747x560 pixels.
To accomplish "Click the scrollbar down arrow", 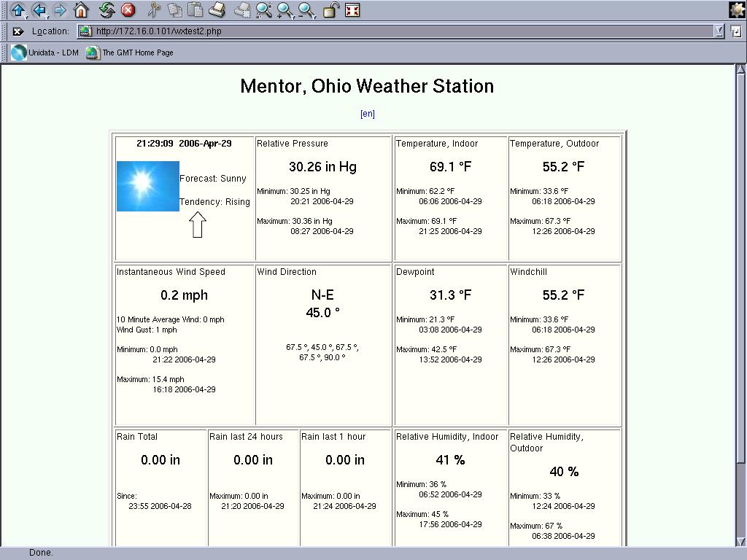I will click(x=741, y=542).
